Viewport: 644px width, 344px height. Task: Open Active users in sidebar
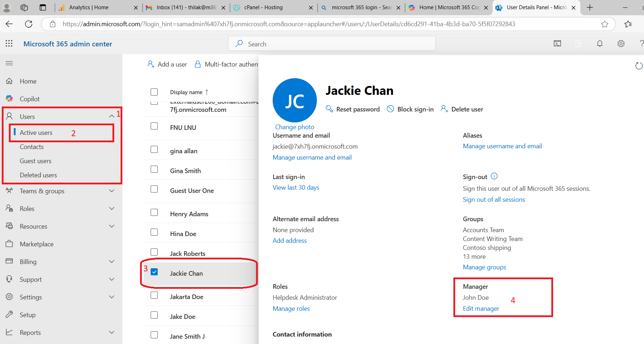coord(36,132)
